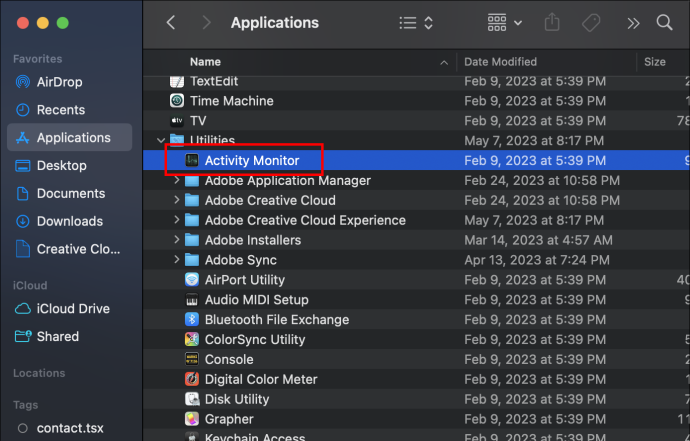Select the Disk Utility icon
The image size is (690, 441).
[192, 399]
